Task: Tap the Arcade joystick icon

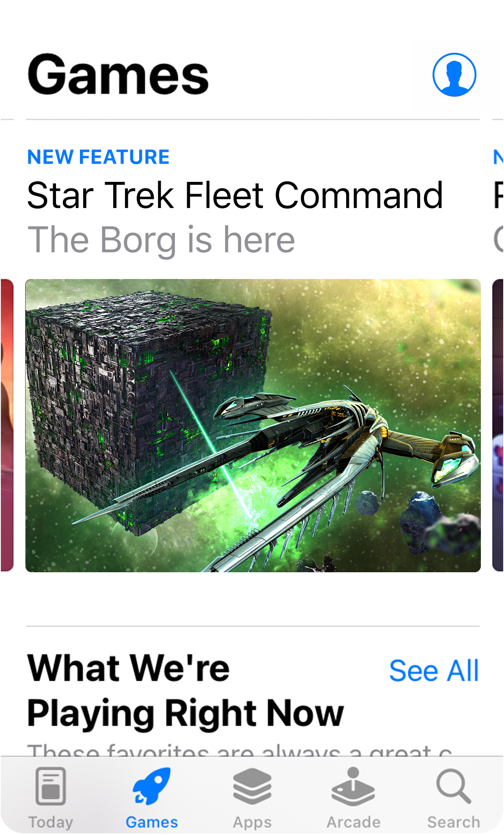Action: (x=353, y=786)
